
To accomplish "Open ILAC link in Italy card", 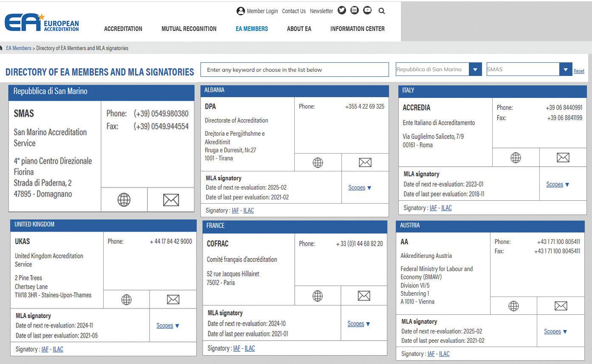I will pos(446,208).
